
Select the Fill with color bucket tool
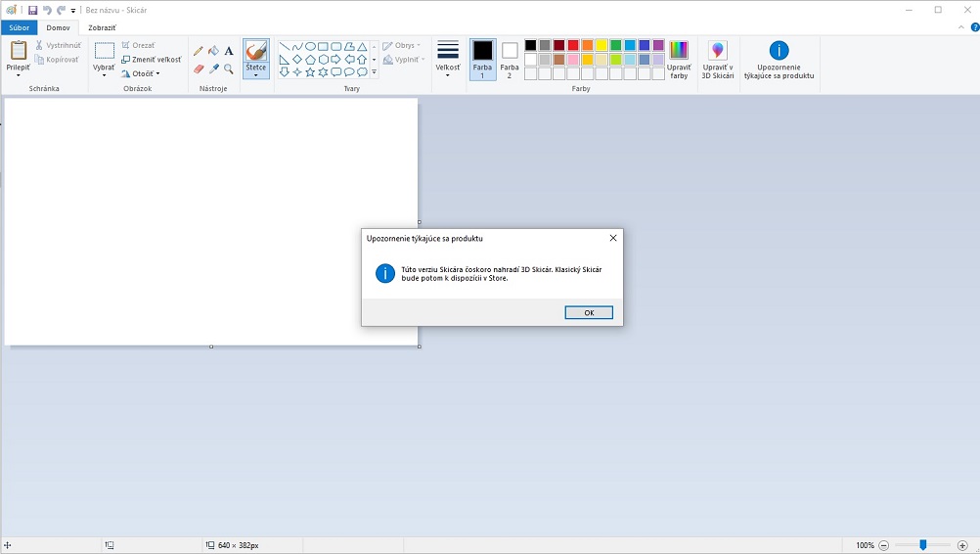214,51
